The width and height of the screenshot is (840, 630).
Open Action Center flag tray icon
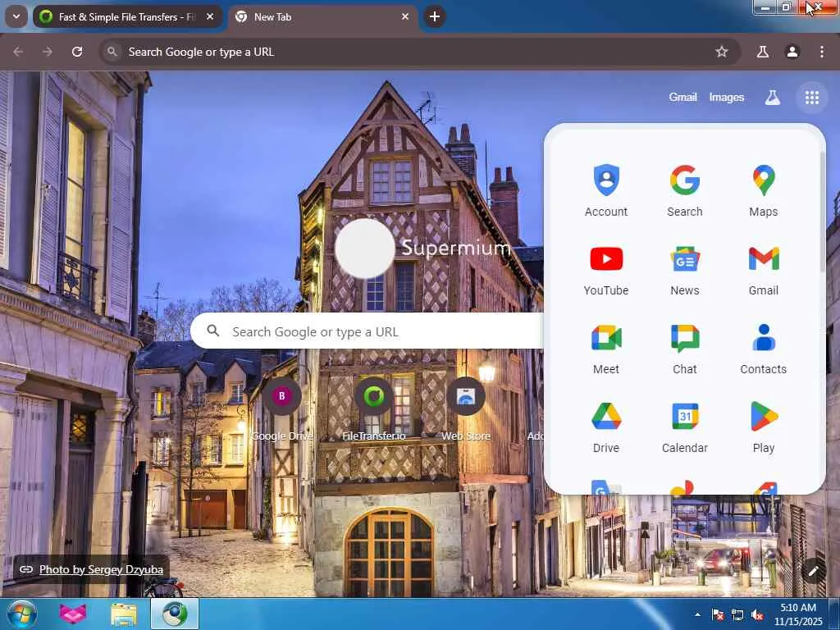pos(717,614)
